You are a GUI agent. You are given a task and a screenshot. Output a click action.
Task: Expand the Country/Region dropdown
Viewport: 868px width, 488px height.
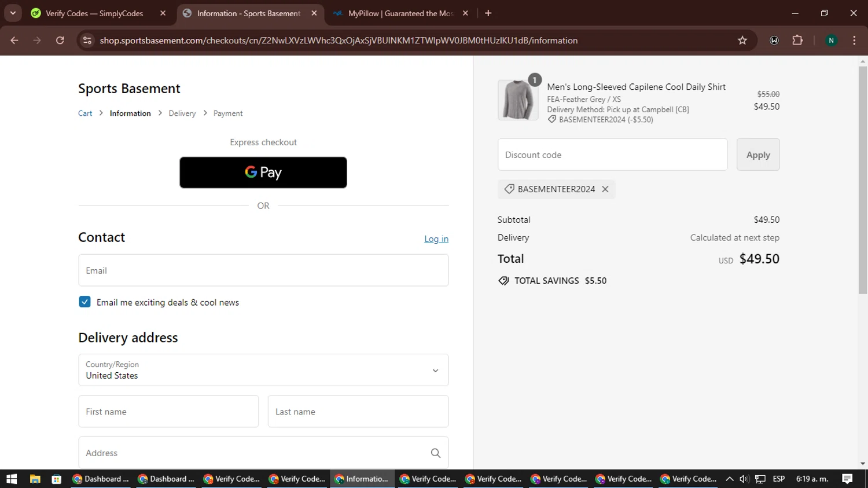263,370
